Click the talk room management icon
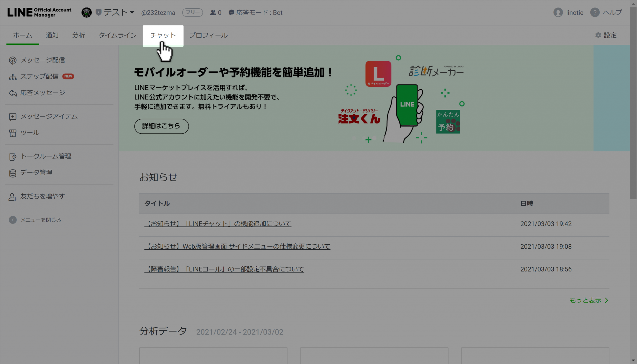The height and width of the screenshot is (364, 637). 12,157
